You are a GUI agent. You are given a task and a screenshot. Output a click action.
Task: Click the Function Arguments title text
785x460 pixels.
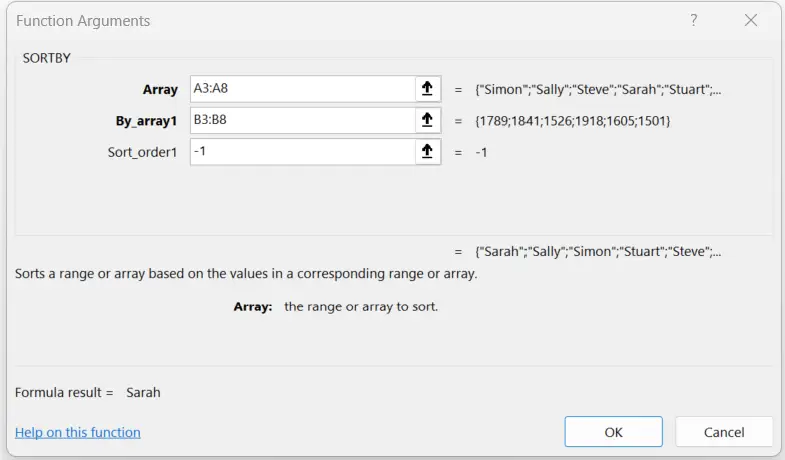click(83, 21)
